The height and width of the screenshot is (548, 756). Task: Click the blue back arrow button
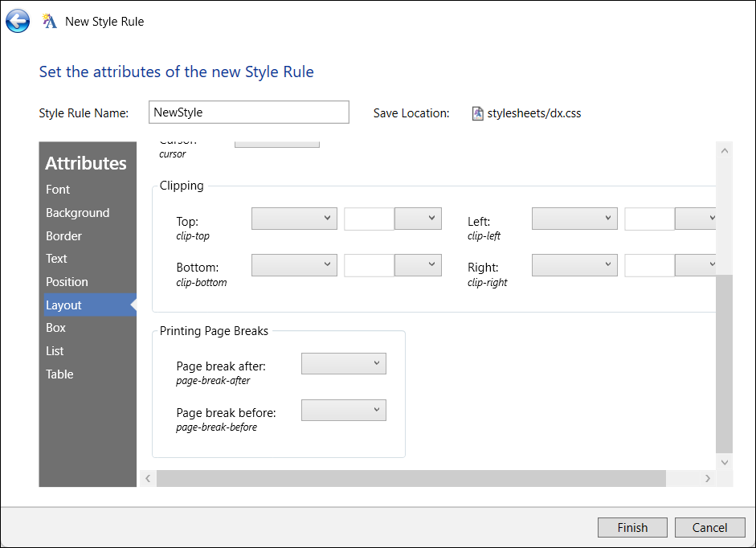(18, 21)
